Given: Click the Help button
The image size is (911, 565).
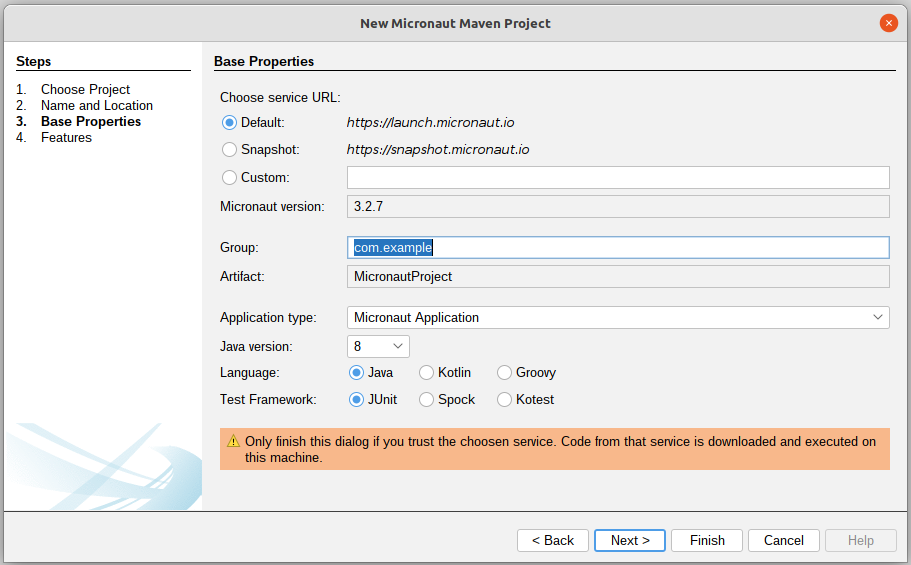Looking at the screenshot, I should (x=860, y=541).
